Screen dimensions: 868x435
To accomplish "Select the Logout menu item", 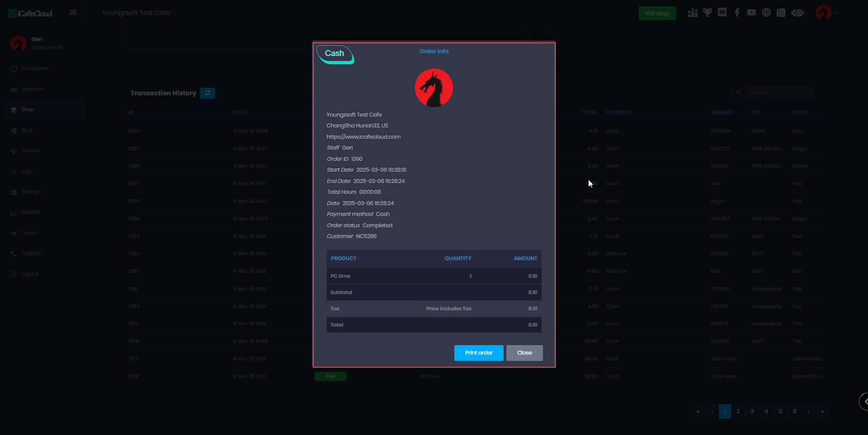I will (x=30, y=274).
